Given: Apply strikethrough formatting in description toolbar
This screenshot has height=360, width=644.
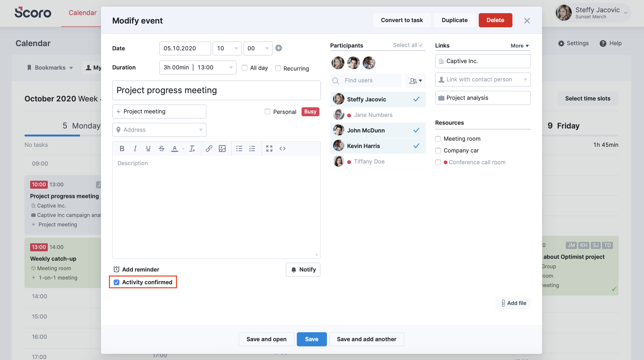Looking at the screenshot, I should (161, 148).
